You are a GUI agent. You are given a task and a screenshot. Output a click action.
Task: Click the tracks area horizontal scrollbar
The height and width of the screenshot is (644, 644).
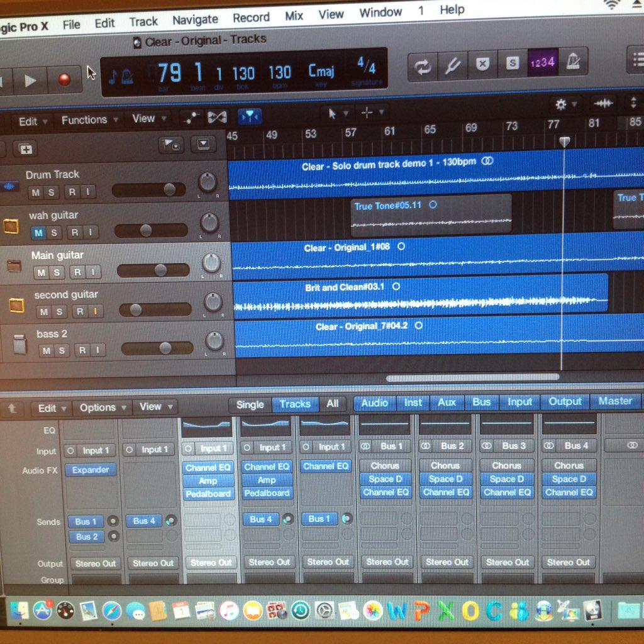pos(472,377)
